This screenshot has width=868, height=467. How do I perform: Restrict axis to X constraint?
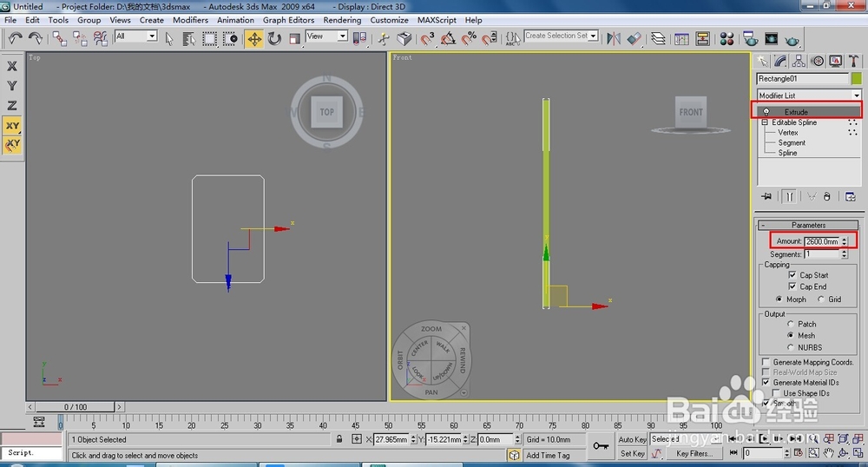pos(12,66)
